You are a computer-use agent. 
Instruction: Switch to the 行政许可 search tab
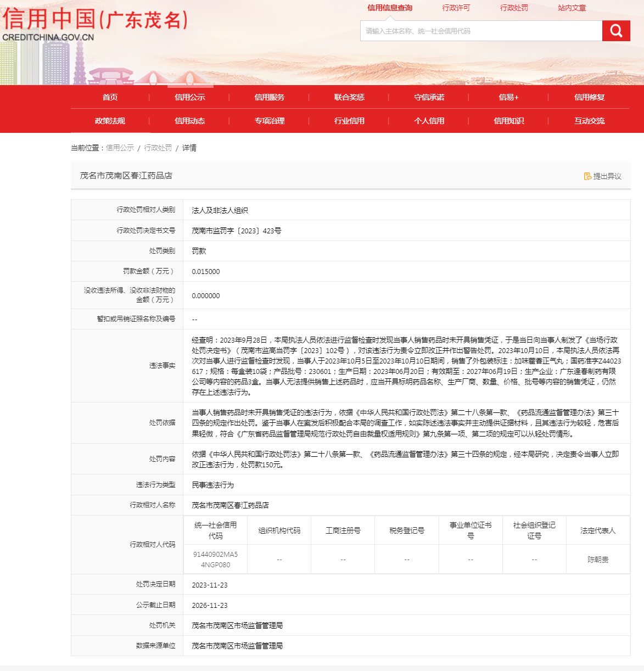pos(456,8)
